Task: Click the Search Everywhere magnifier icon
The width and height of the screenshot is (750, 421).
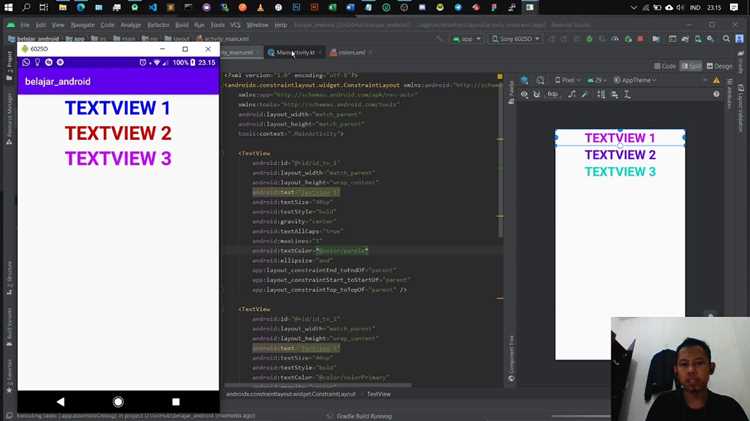Action: click(727, 39)
